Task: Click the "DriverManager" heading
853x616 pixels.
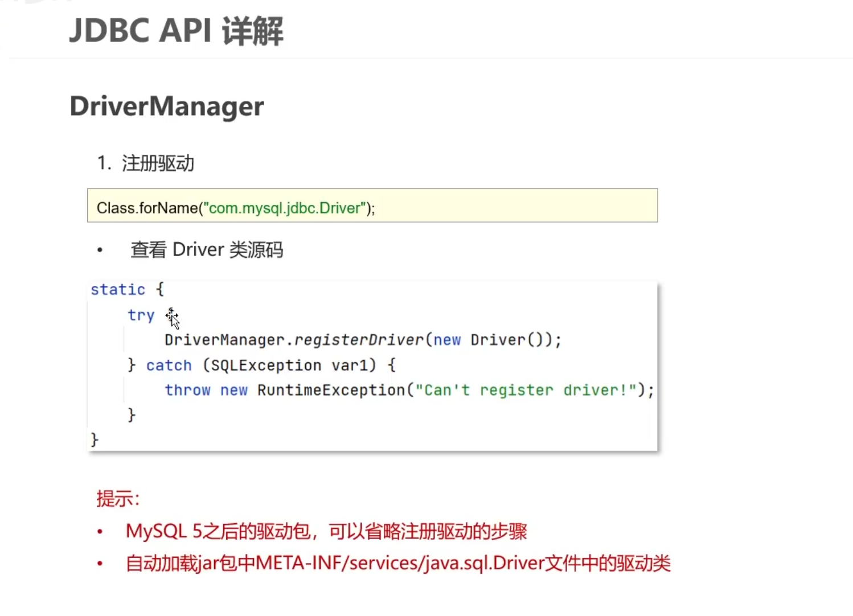Action: click(167, 106)
